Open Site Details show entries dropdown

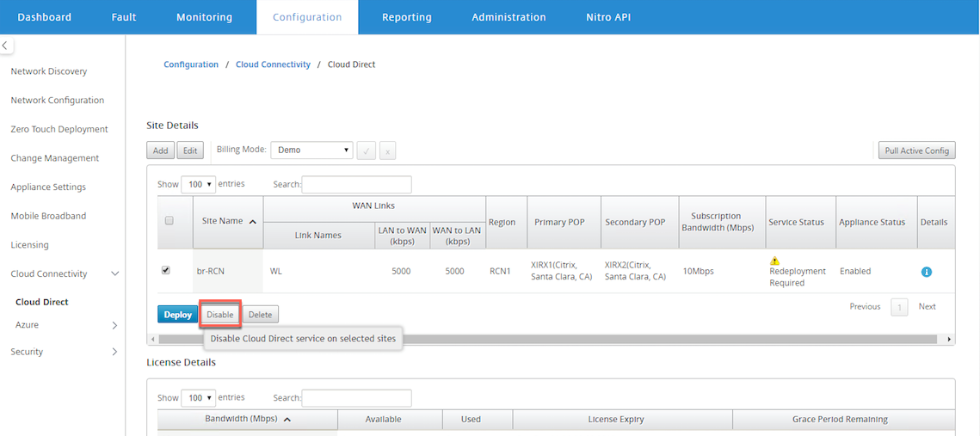198,184
